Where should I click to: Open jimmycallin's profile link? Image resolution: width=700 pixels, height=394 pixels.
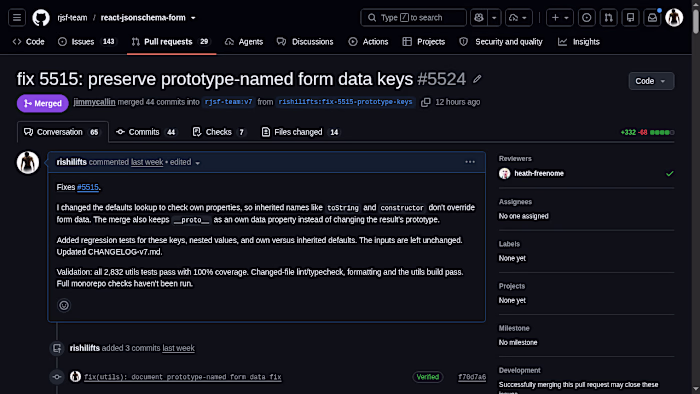pos(94,102)
